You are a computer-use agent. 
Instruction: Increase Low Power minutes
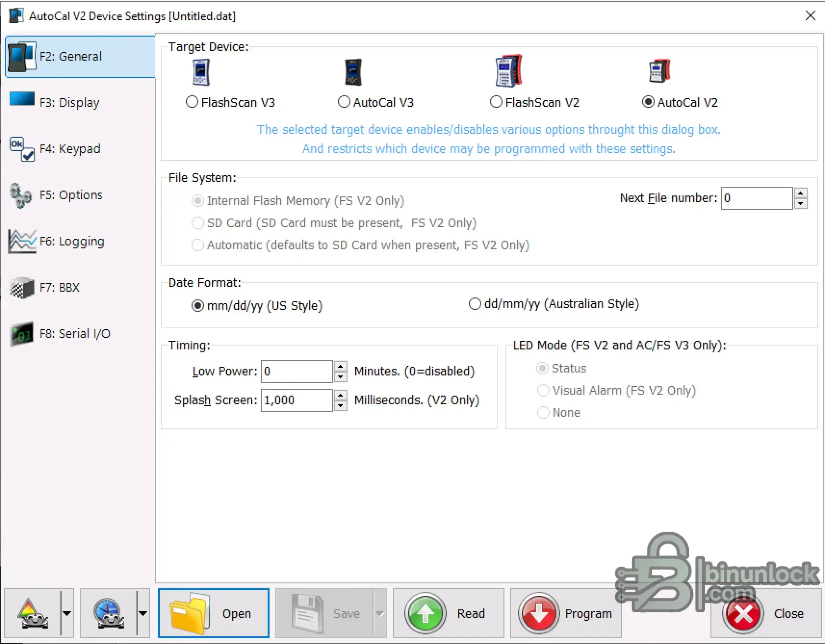coord(340,366)
